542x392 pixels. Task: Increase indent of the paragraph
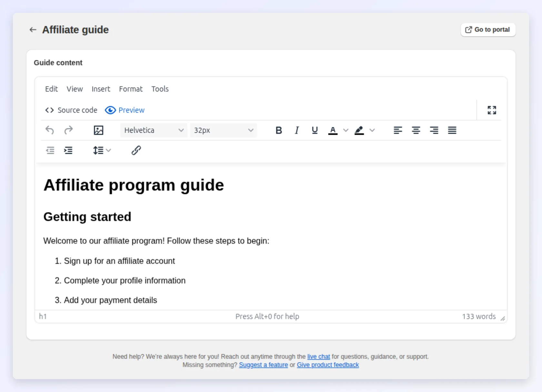[68, 151]
